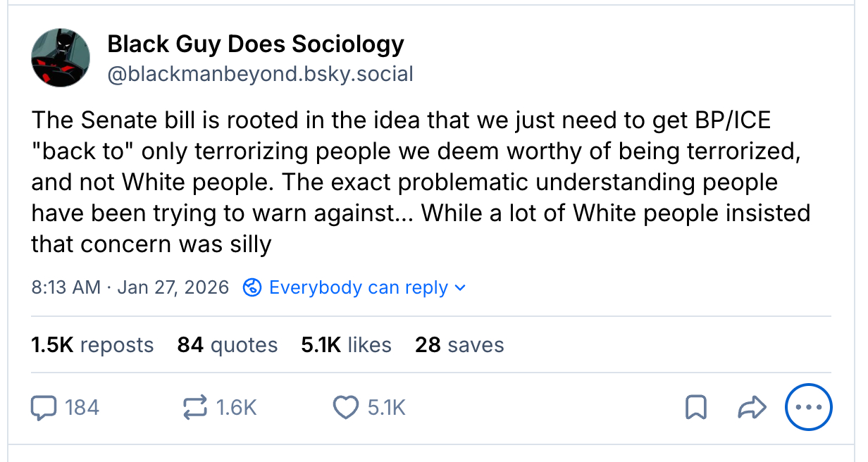View the 1.5K reposts list

92,345
